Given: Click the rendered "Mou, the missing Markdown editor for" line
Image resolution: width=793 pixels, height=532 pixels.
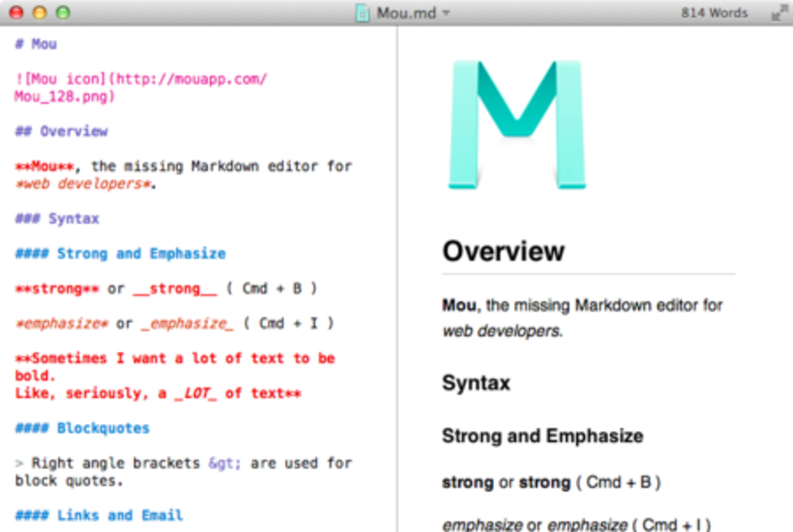Looking at the screenshot, I should [582, 305].
